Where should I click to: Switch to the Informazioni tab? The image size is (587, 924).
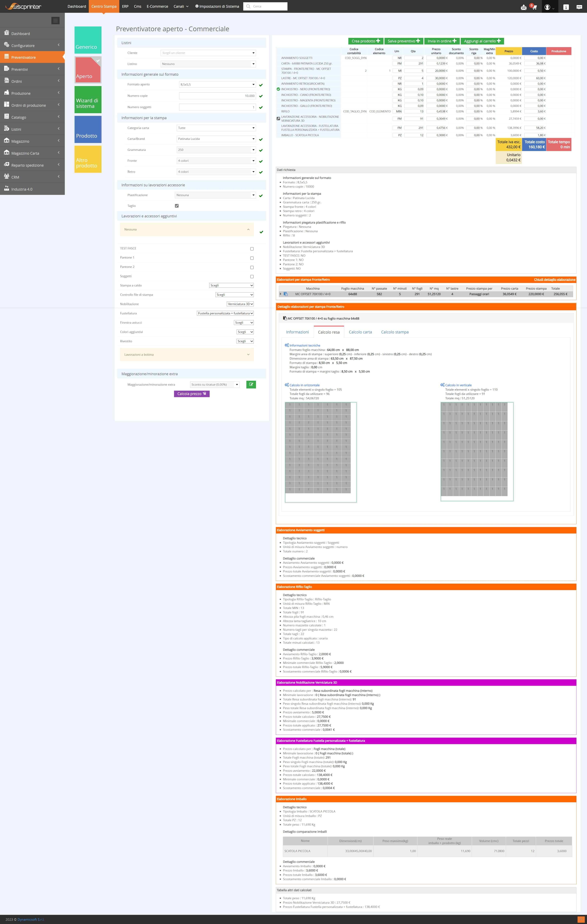coord(297,332)
